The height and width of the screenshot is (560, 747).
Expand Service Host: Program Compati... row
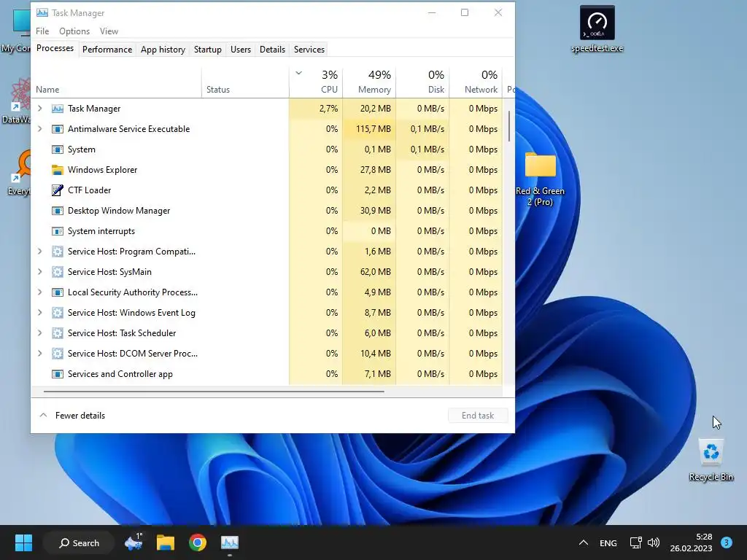click(40, 252)
